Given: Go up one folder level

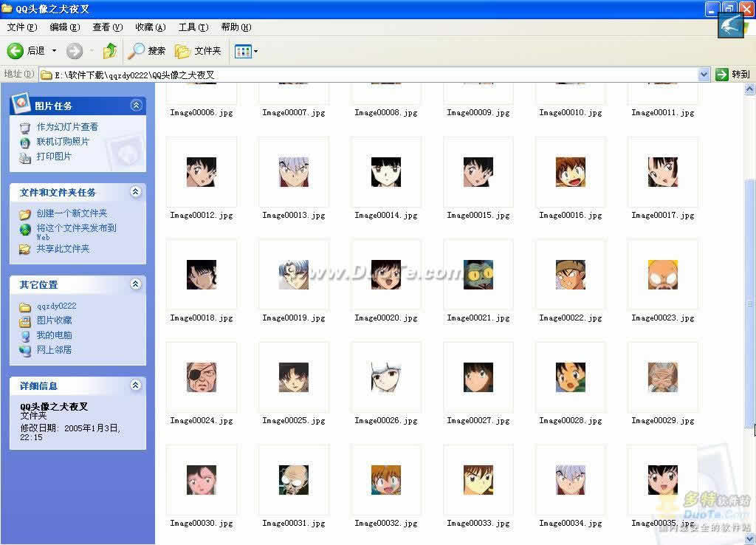Looking at the screenshot, I should [110, 51].
